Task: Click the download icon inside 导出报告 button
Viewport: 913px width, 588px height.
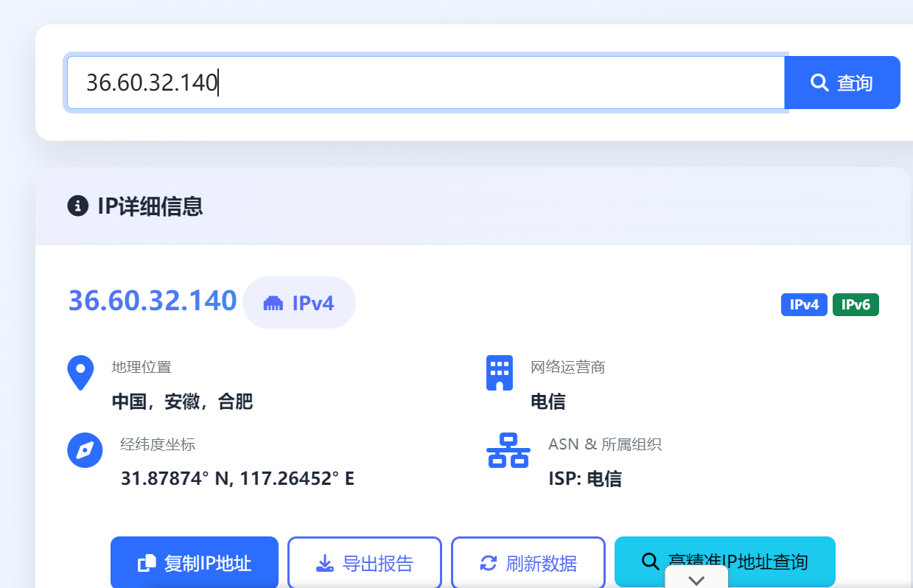Action: coord(324,561)
